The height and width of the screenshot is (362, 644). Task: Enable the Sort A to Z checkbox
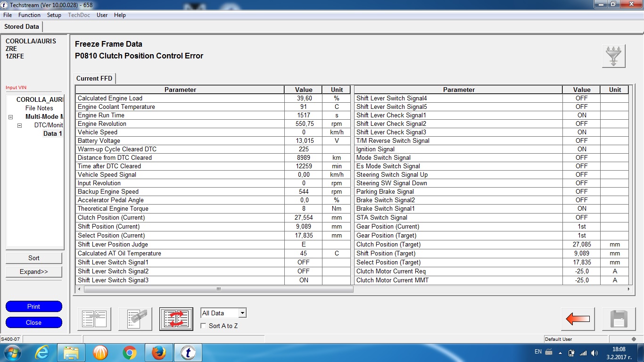click(203, 326)
